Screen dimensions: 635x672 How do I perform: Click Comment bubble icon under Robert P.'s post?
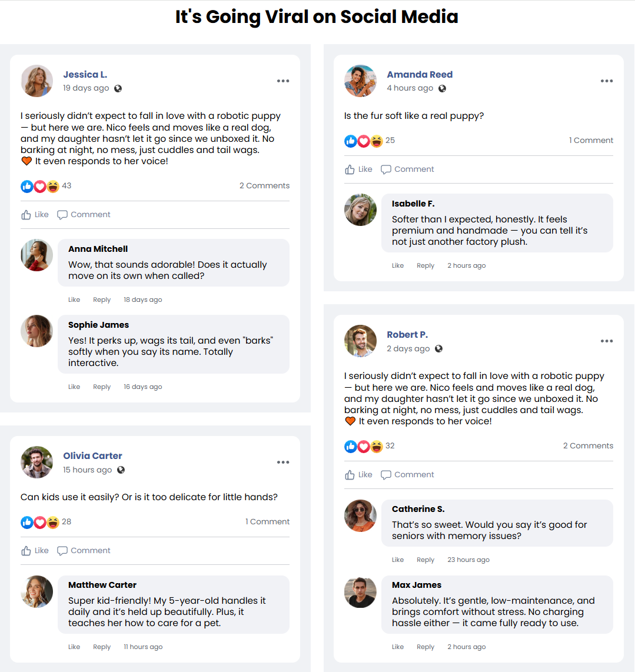[x=386, y=475]
